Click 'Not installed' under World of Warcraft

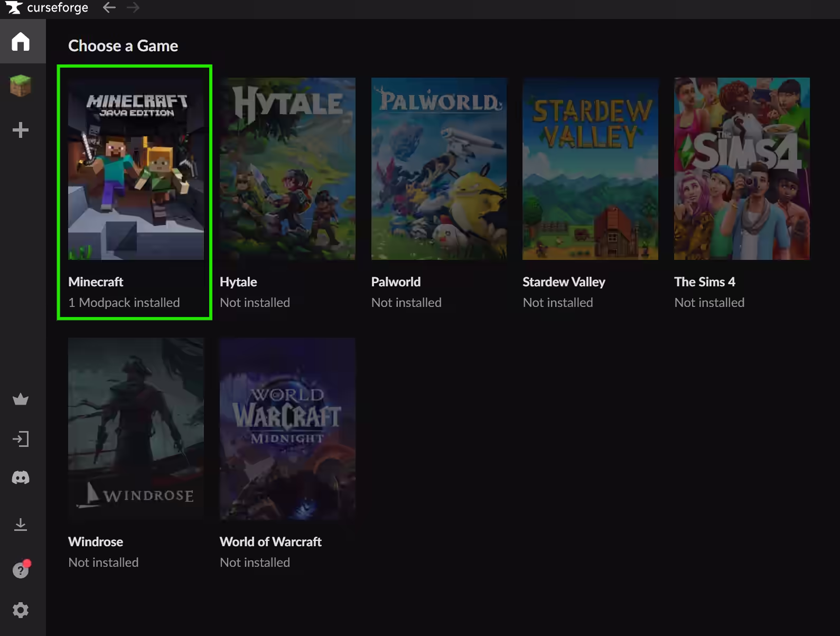[x=255, y=563]
